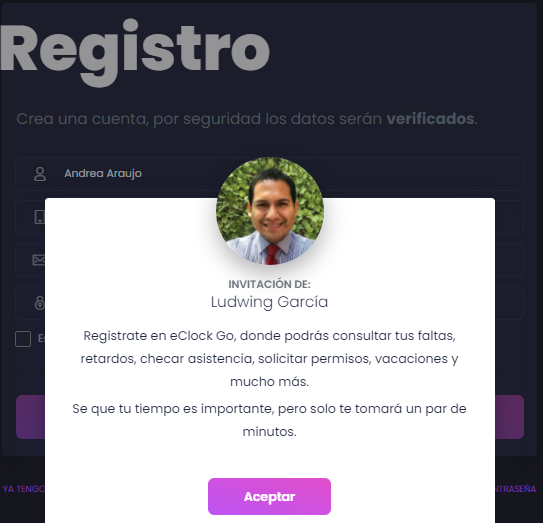543x523 pixels.
Task: Open the YA TENGO account link
Action: [x=24, y=489]
